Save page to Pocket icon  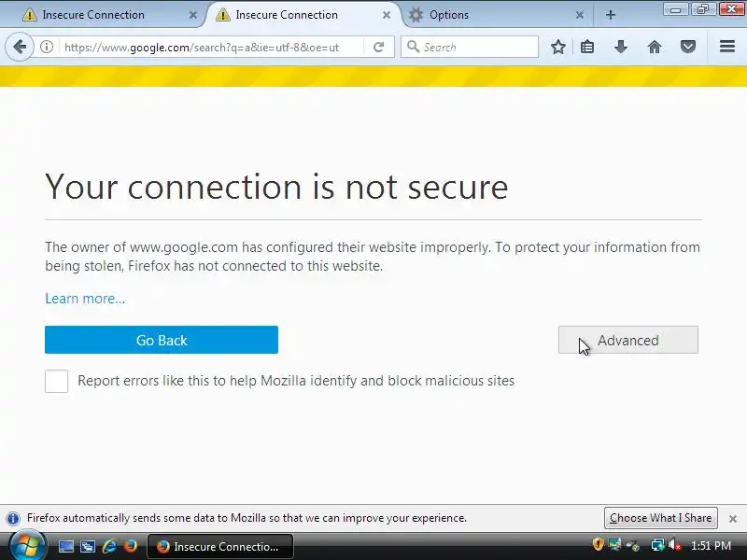click(x=687, y=47)
